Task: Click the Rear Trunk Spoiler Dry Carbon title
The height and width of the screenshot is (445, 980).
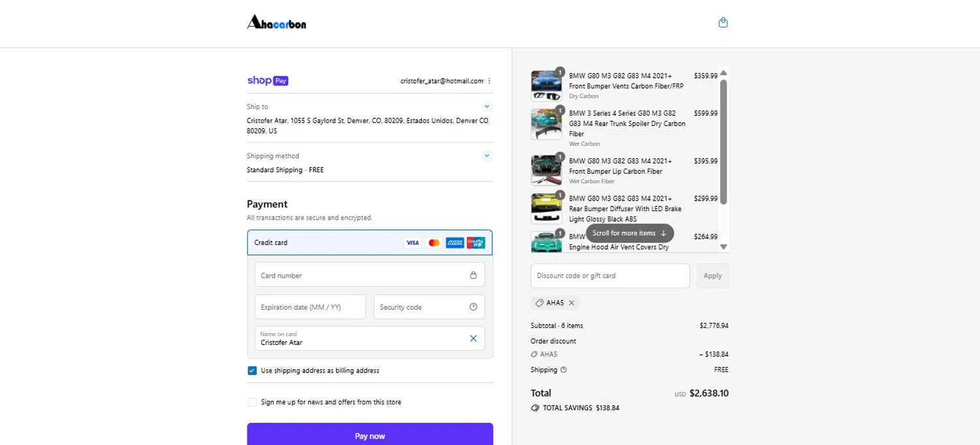Action: (627, 124)
